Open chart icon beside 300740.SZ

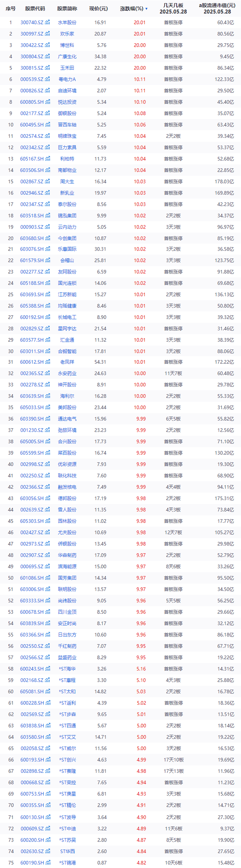[x=47, y=22]
